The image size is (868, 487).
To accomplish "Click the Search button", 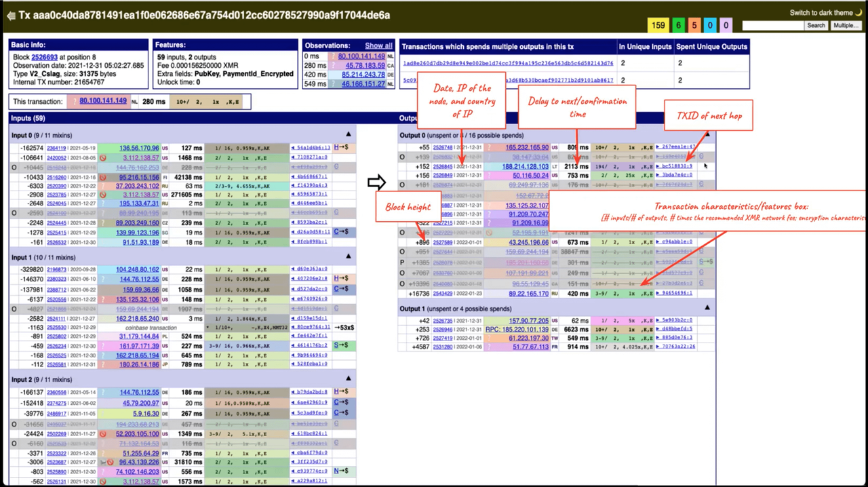I will point(816,25).
